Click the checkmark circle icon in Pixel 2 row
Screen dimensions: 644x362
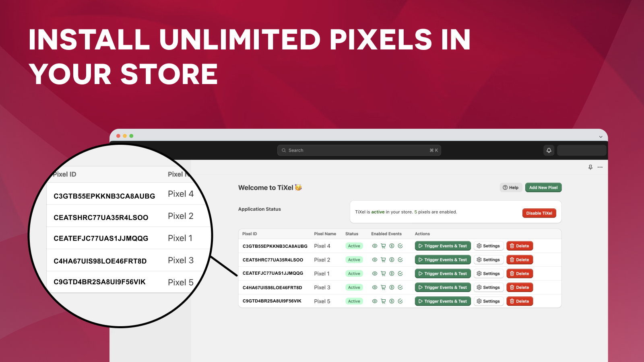click(x=400, y=260)
